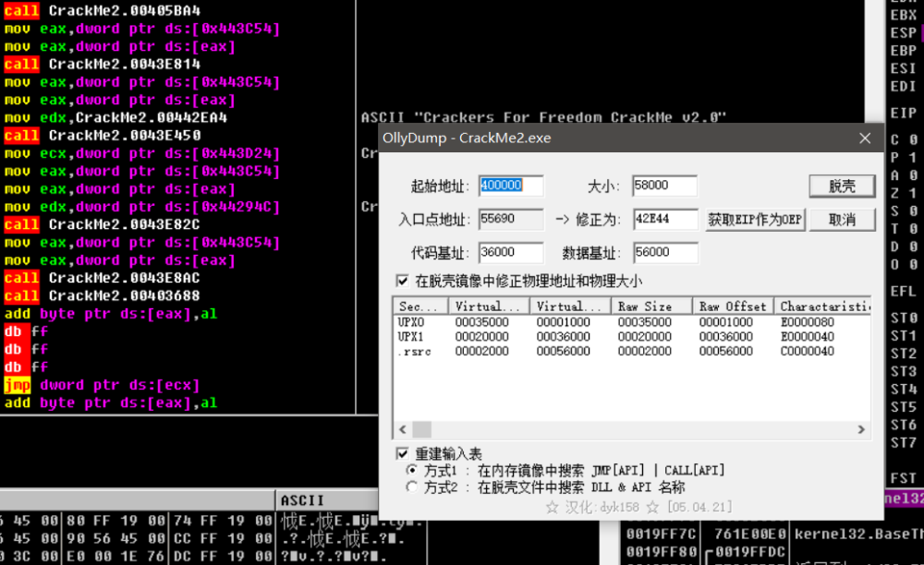Select 方式1 radio for JMP[API] search

412,470
